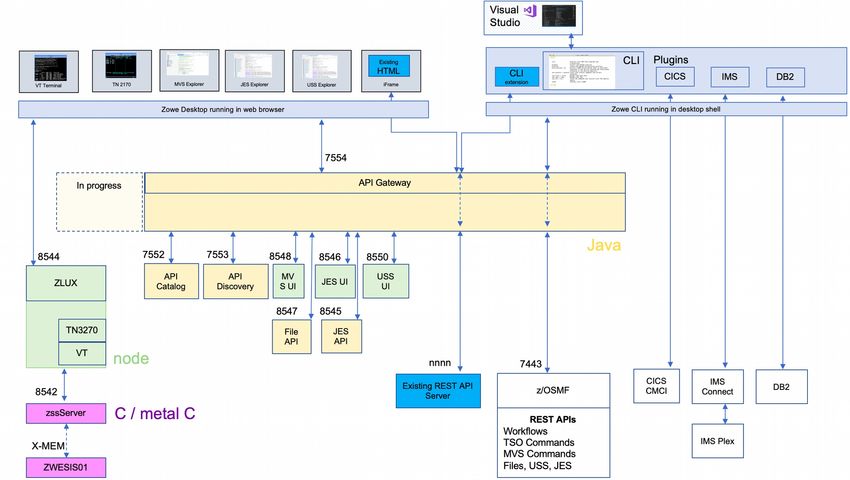This screenshot has height=480, width=850.
Task: Click the port number 7554 label
Action: pyautogui.click(x=336, y=158)
